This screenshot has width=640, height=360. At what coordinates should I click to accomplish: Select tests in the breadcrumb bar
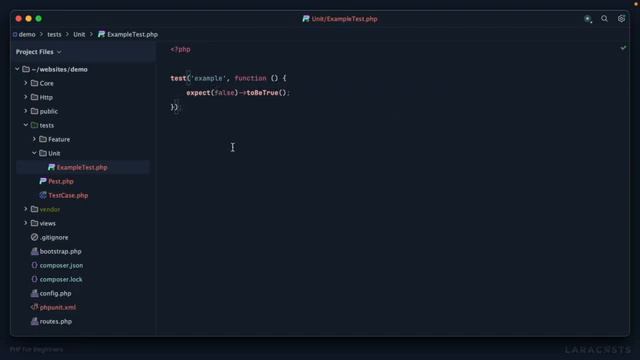(x=54, y=34)
